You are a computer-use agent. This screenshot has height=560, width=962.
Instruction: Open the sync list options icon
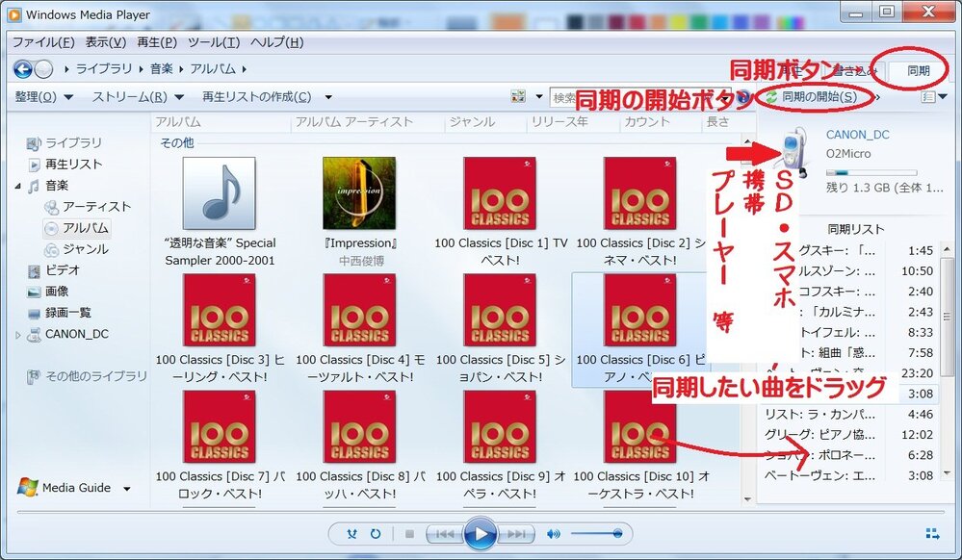point(928,97)
